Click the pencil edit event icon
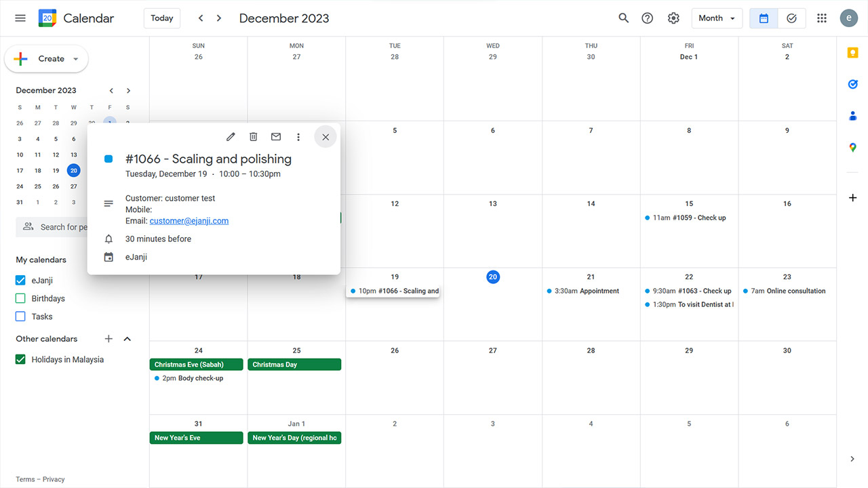This screenshot has width=868, height=488. pos(231,137)
